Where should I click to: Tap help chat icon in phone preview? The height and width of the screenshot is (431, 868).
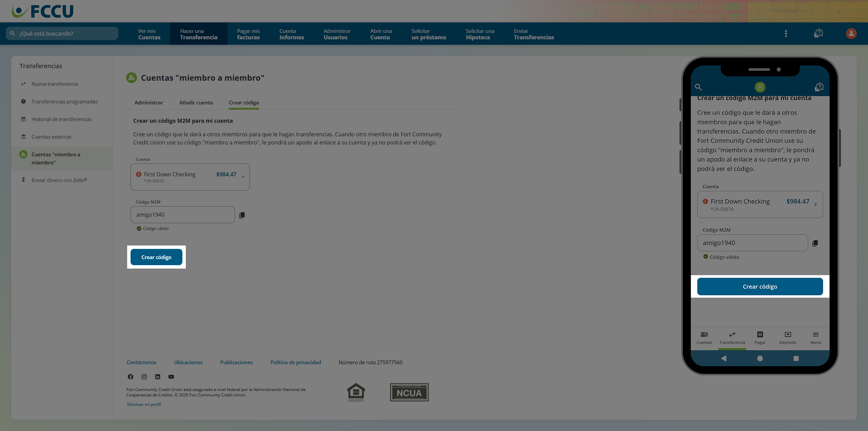(x=819, y=87)
